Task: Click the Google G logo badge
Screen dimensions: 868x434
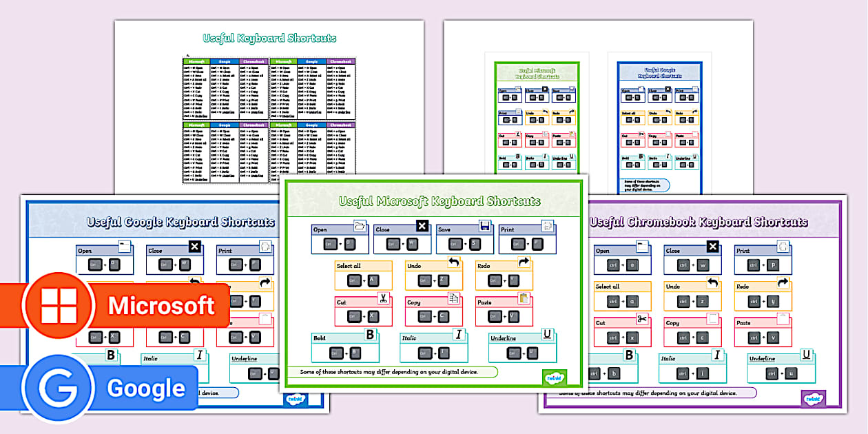Action: click(58, 389)
